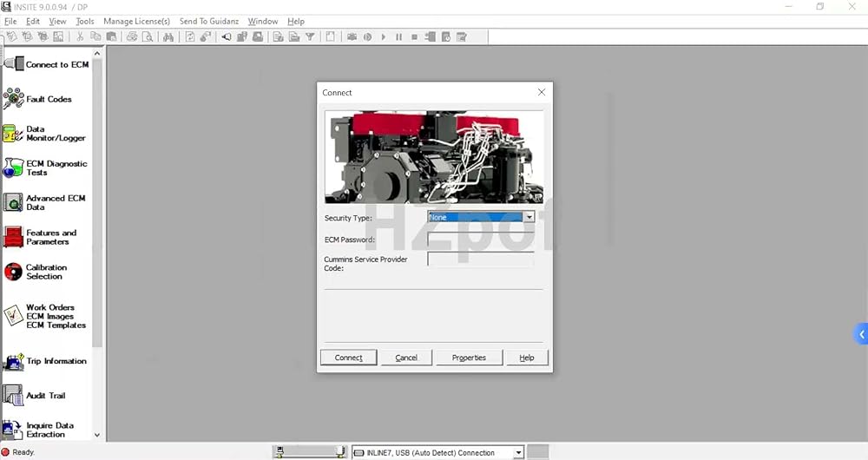Open the View menu
This screenshot has height=460, width=868.
coord(57,21)
